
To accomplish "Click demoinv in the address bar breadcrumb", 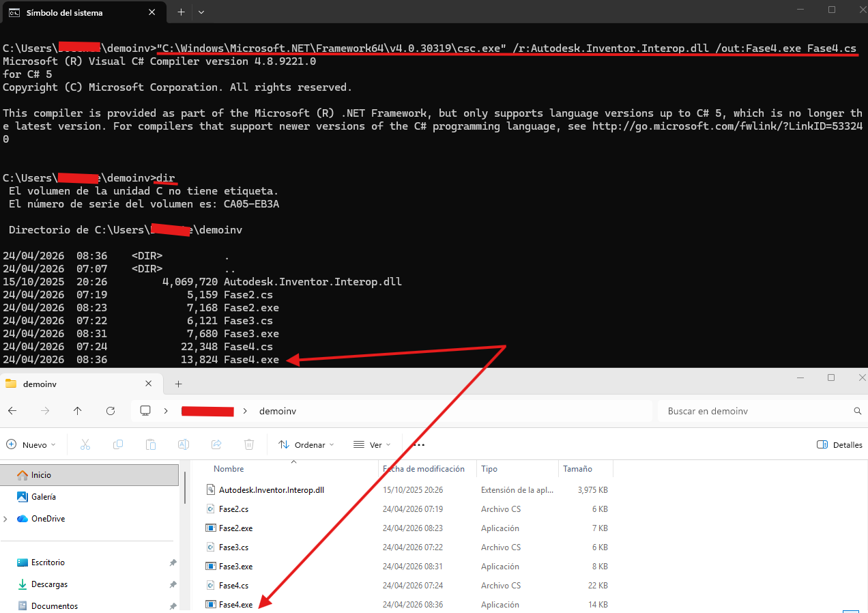I will [278, 411].
